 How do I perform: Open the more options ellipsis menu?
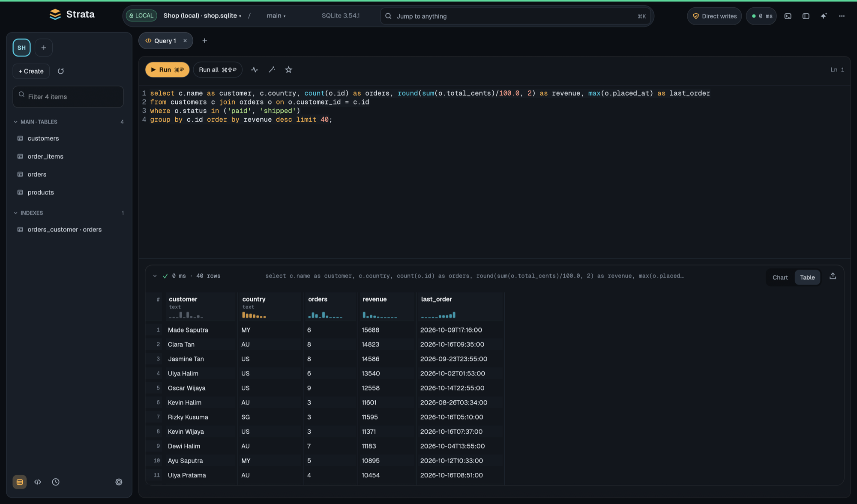coord(842,16)
